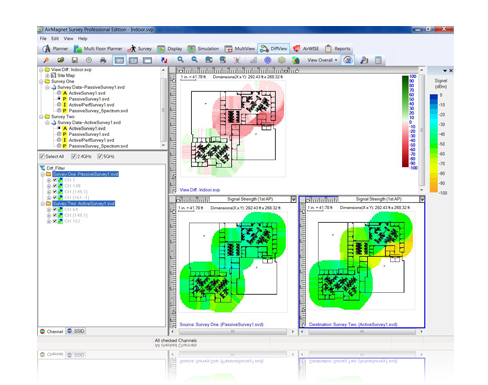Click the single pane layout icon
Image resolution: width=488 pixels, height=385 pixels.
pyautogui.click(x=147, y=60)
